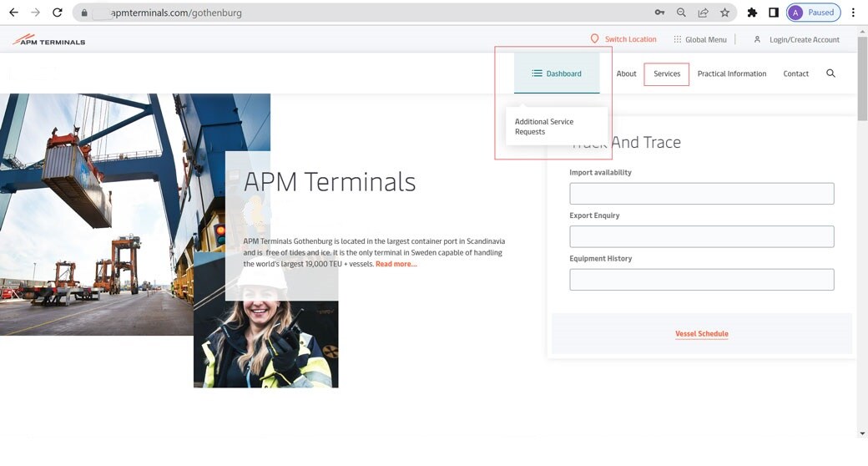The height and width of the screenshot is (466, 868).
Task: Open the Practical Information menu
Action: (x=732, y=73)
